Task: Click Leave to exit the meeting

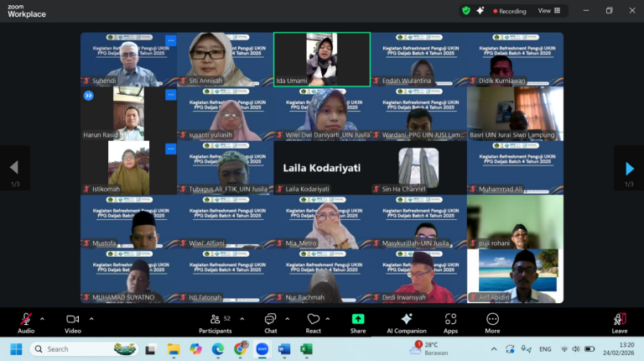Action: [x=620, y=322]
